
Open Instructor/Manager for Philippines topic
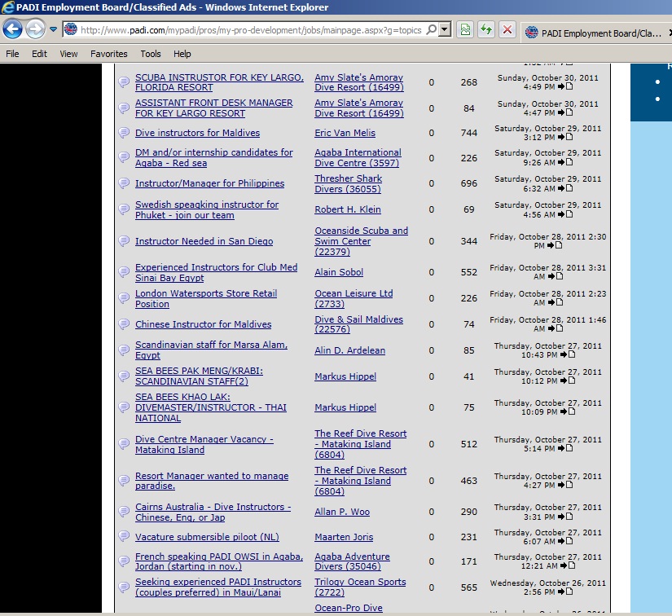tap(209, 183)
